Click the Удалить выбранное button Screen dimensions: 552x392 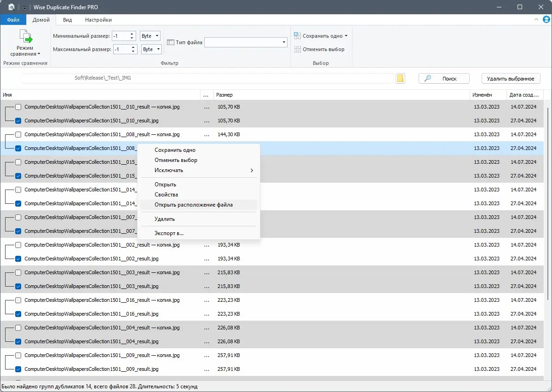coord(511,79)
